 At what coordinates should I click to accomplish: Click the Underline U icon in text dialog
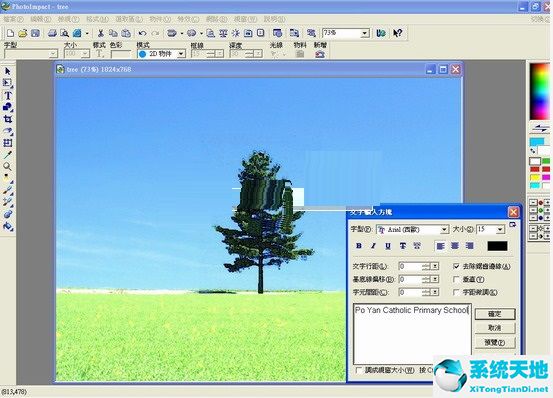(388, 246)
